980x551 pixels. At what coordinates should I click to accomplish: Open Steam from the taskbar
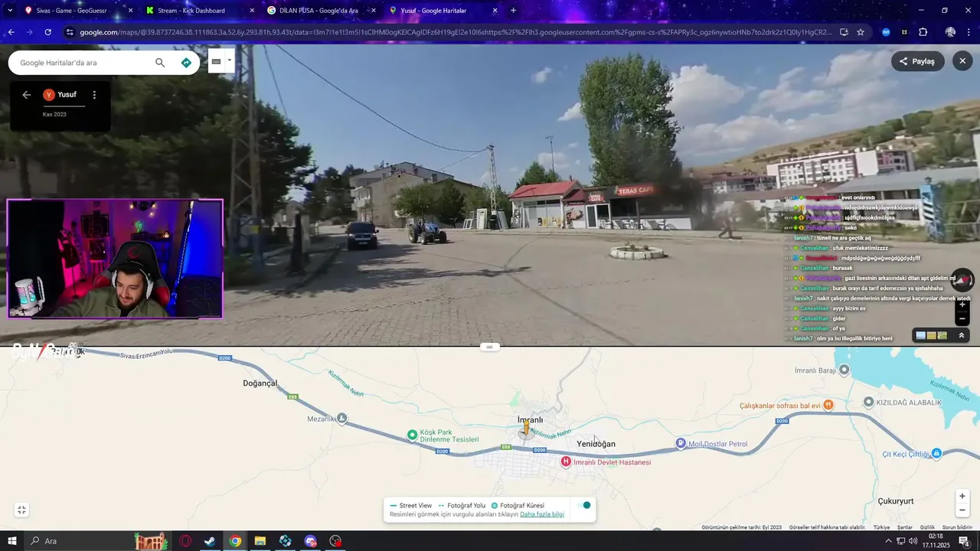pyautogui.click(x=210, y=541)
